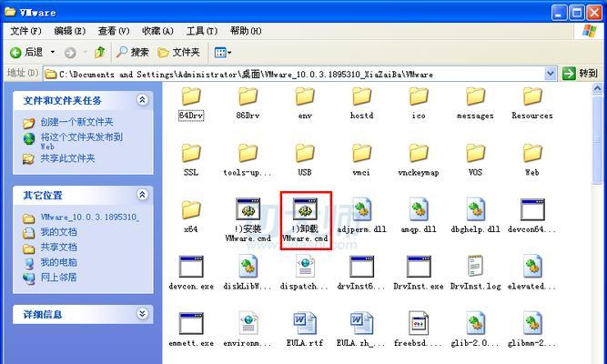607x364 pixels.
Task: Select the !)安装 VMware.cmd install script
Action: 248,220
